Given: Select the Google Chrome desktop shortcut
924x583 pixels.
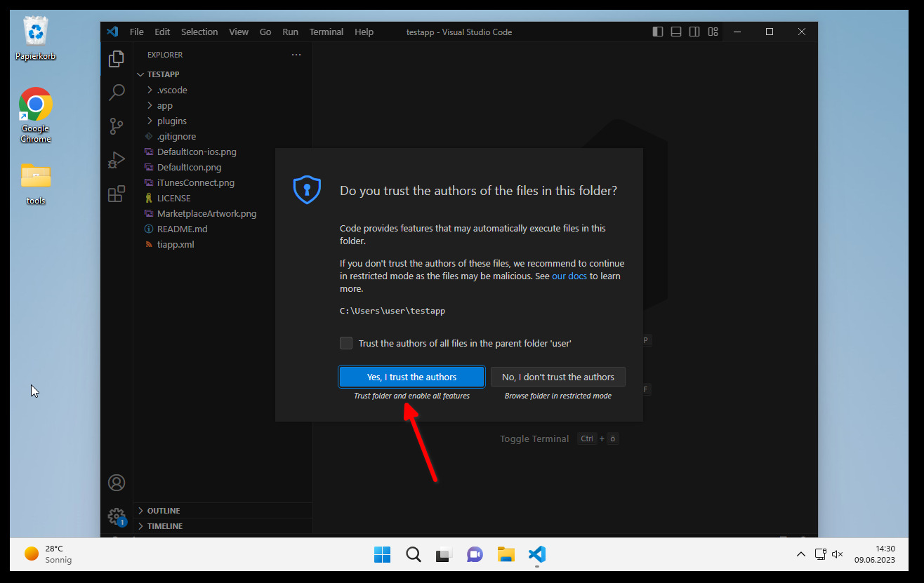Looking at the screenshot, I should tap(36, 115).
